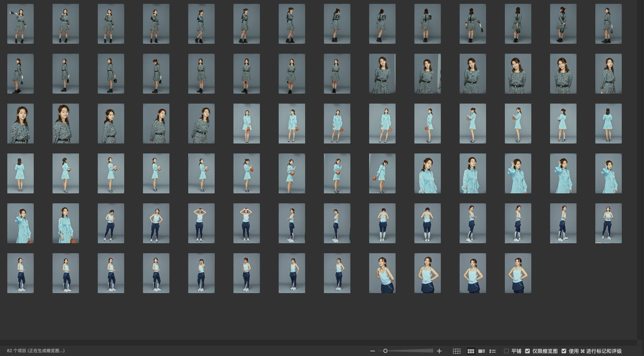
Task: Click the plus icon to enlarge thumbnails
Action: (x=439, y=351)
